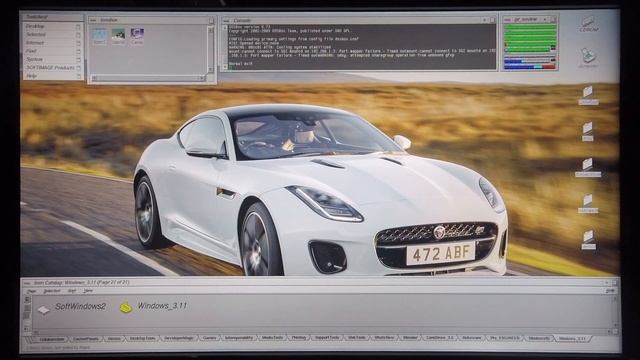
Task: Switch to the ControlPanels tab
Action: [86, 339]
